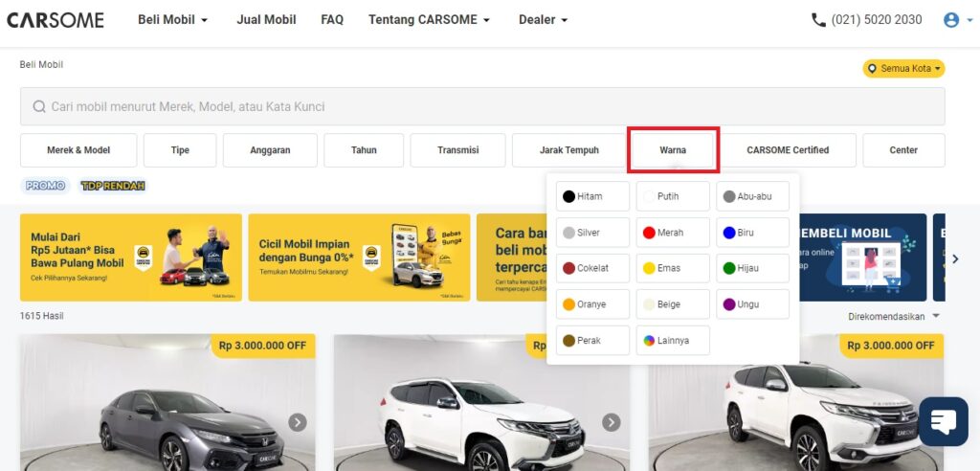This screenshot has width=980, height=471.
Task: Open the Anggaran filter
Action: pyautogui.click(x=270, y=150)
